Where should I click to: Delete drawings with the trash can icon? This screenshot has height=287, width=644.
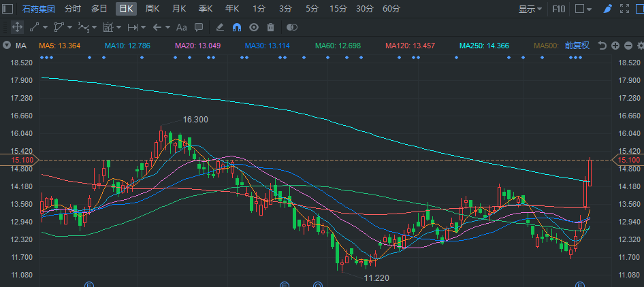tap(270, 27)
